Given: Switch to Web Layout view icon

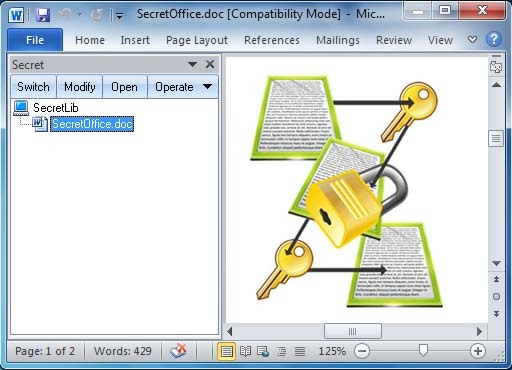Looking at the screenshot, I should pos(263,351).
